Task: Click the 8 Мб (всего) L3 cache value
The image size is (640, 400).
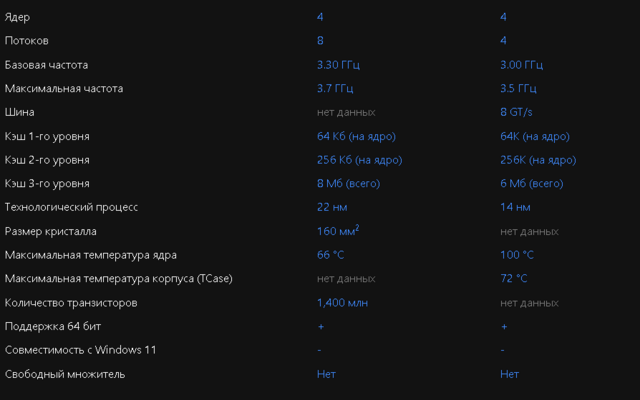Action: click(348, 184)
